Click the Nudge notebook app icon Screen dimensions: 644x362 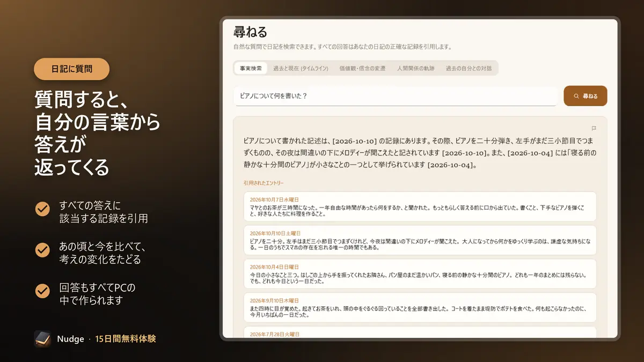coord(42,339)
